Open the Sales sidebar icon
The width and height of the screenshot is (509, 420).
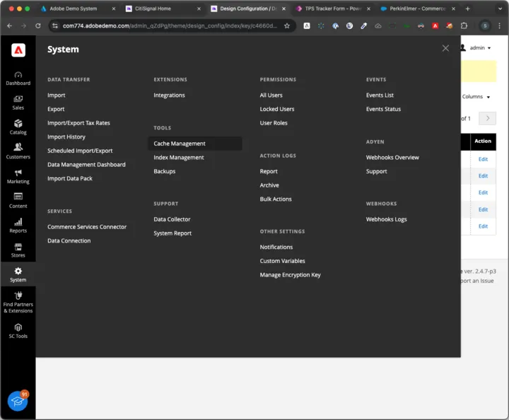[18, 103]
